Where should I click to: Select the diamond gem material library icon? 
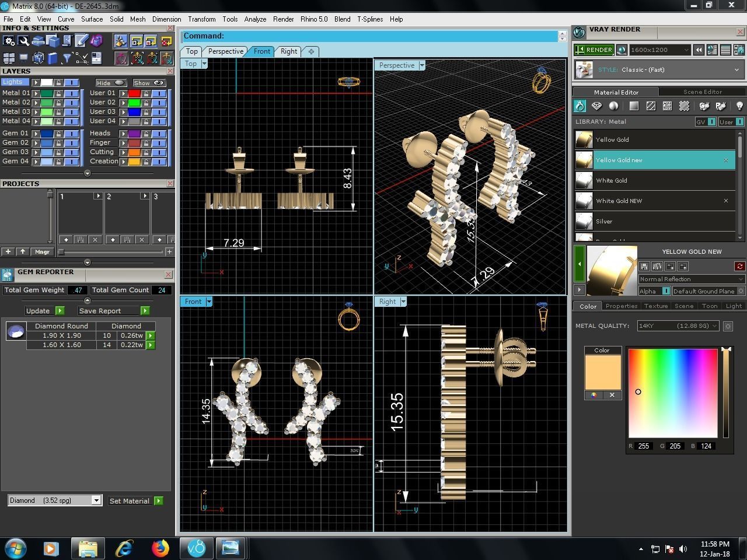(596, 106)
